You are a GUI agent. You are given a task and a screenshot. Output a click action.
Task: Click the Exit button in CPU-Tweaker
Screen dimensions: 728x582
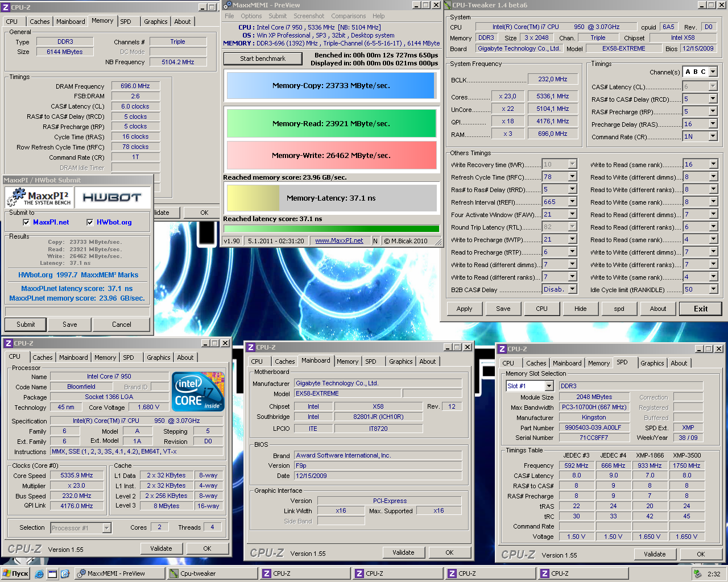pos(701,309)
